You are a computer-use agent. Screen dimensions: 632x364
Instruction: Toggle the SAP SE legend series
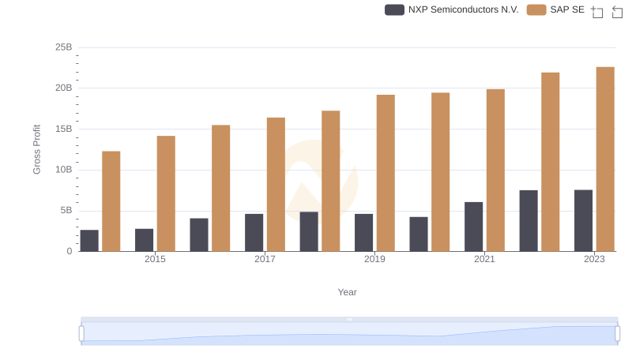[555, 9]
